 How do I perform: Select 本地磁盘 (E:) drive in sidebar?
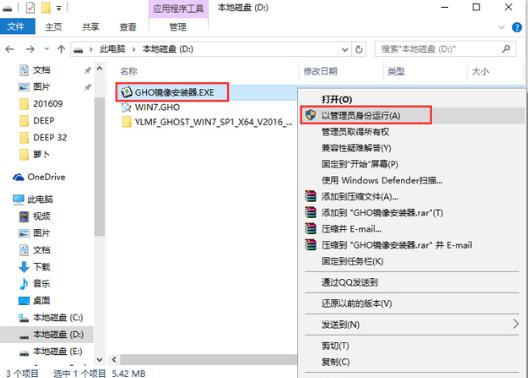(x=51, y=351)
